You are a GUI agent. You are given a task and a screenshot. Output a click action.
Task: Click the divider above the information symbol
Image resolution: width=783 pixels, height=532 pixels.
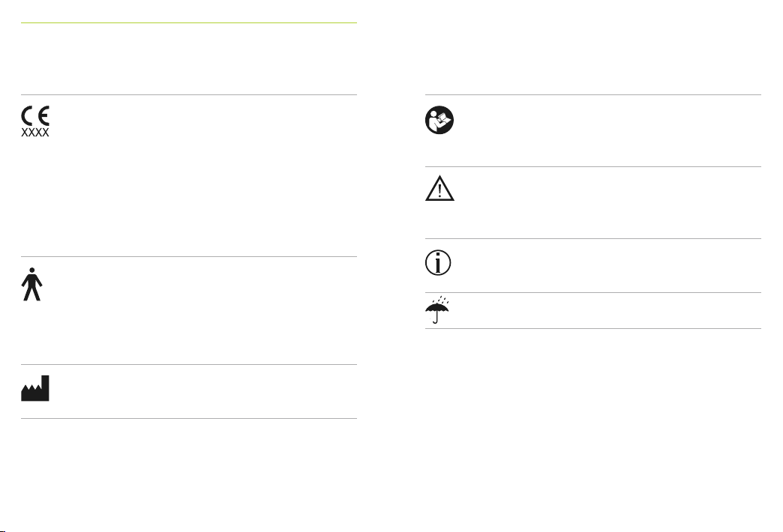click(x=593, y=238)
